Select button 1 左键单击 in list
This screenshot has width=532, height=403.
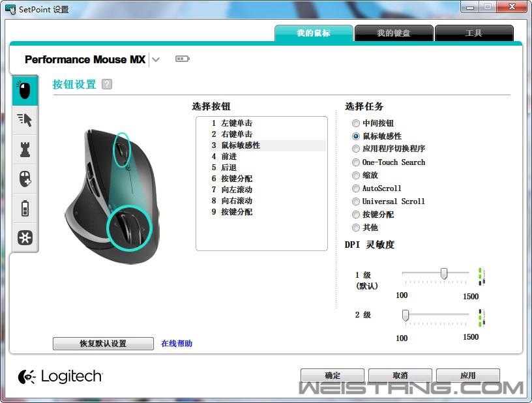point(268,123)
